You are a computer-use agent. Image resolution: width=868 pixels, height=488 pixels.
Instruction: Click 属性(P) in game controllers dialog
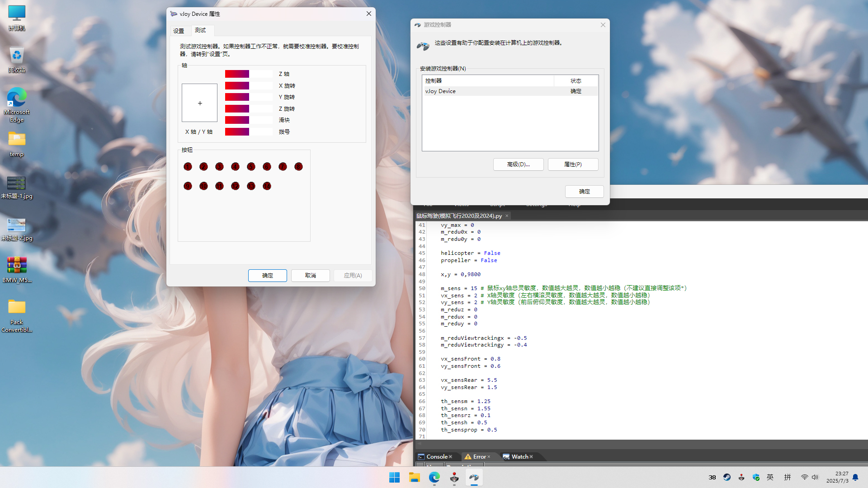tap(573, 164)
